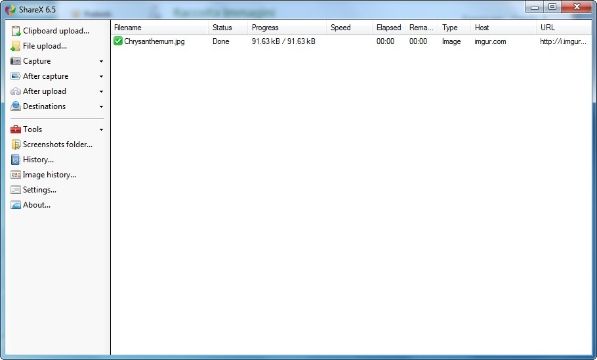Click the http://i.imgur... URL cell
This screenshot has height=360, width=597.
[x=563, y=41]
